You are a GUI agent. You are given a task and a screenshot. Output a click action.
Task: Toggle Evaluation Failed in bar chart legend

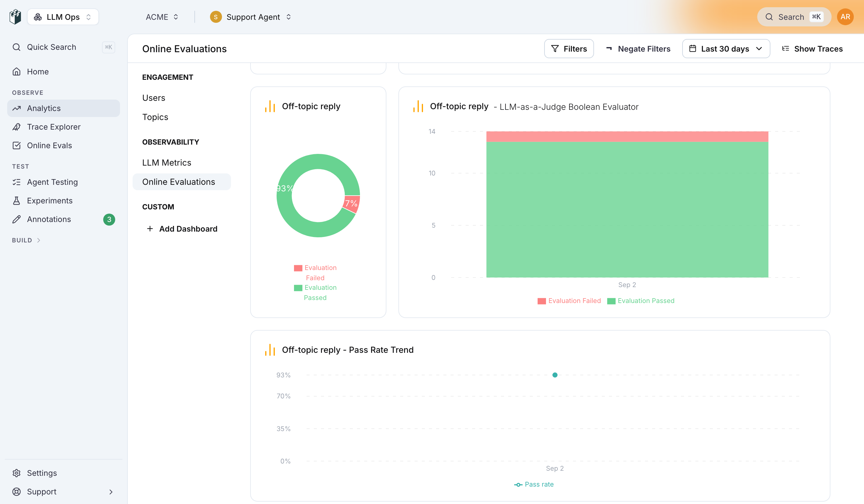coord(569,301)
